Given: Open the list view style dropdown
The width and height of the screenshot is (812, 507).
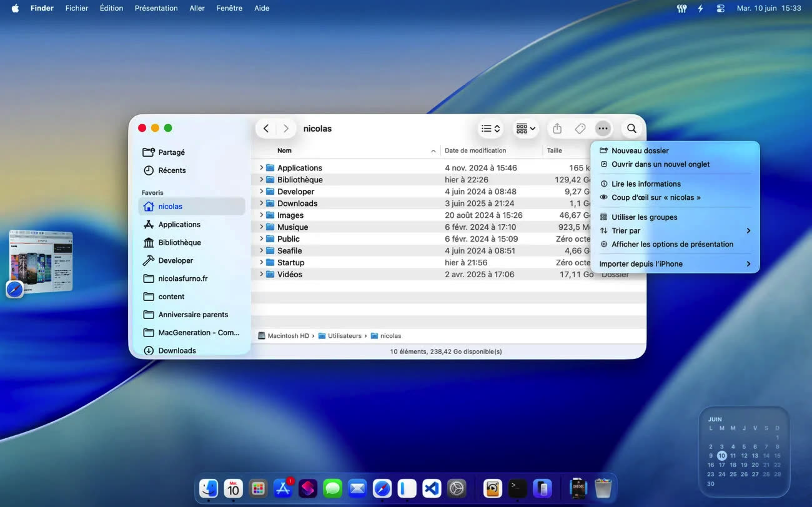Looking at the screenshot, I should (x=490, y=129).
